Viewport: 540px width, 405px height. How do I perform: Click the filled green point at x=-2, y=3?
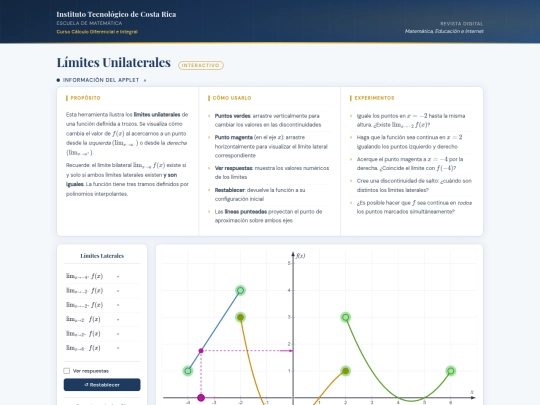pos(240,317)
